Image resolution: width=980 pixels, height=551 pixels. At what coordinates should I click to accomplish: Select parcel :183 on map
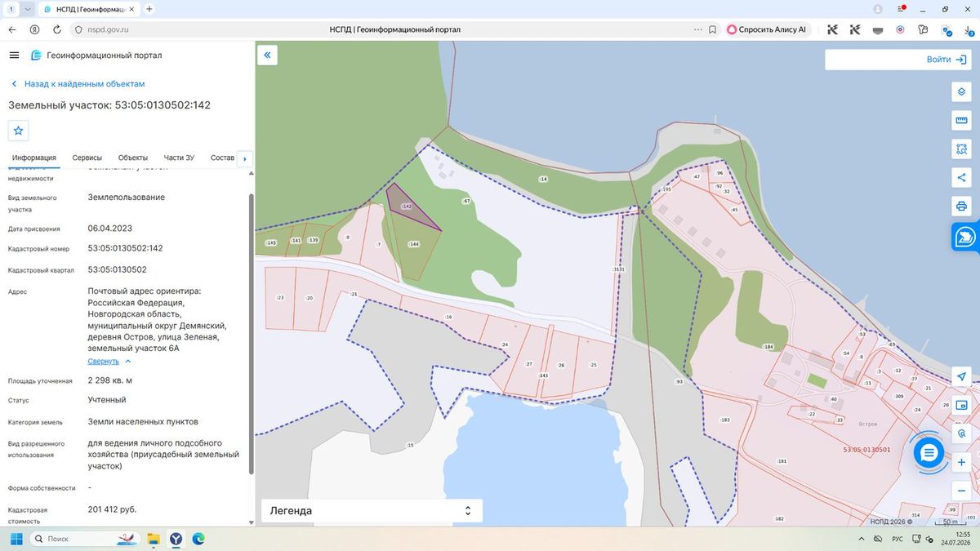(x=724, y=420)
